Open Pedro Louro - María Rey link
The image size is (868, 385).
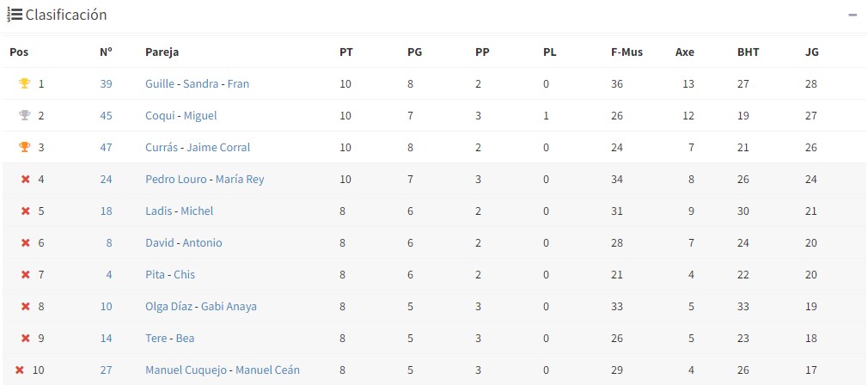(x=205, y=180)
